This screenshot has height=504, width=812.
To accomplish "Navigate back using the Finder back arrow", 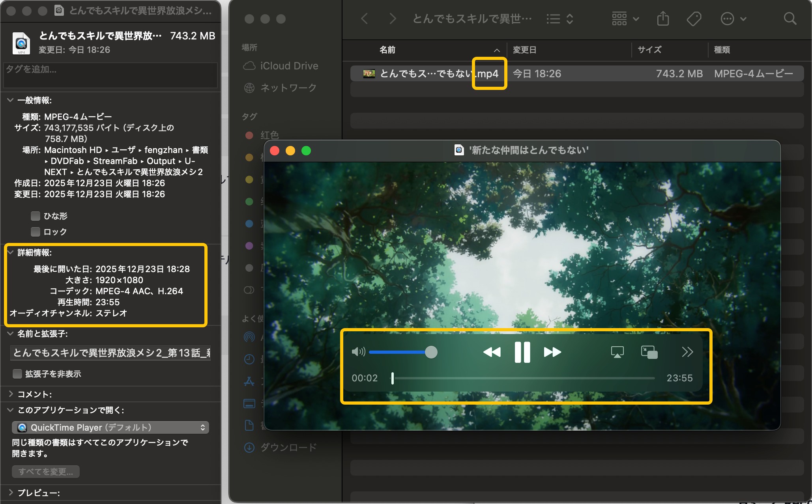I will pyautogui.click(x=364, y=19).
